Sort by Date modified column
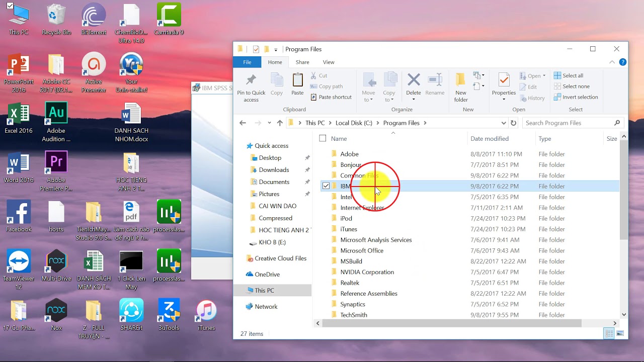 coord(490,139)
